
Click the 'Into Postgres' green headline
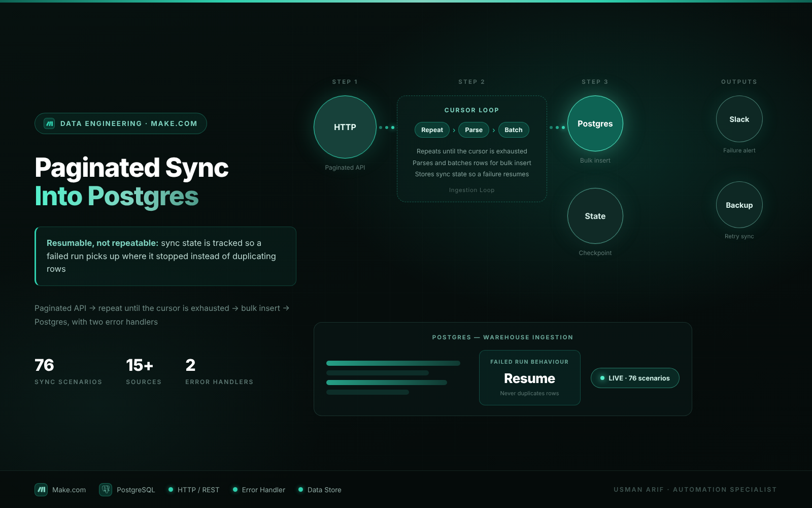pos(117,196)
